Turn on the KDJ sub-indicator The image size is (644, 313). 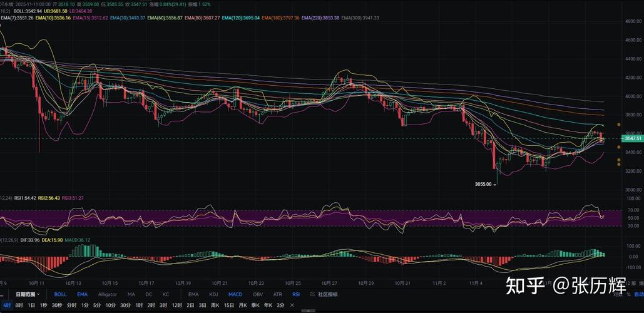pos(213,294)
